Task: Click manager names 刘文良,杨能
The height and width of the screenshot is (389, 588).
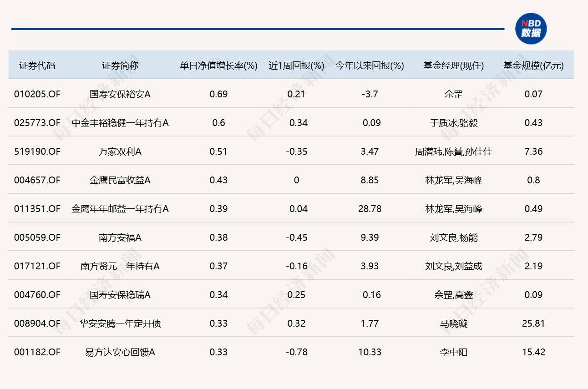Action: [x=453, y=237]
